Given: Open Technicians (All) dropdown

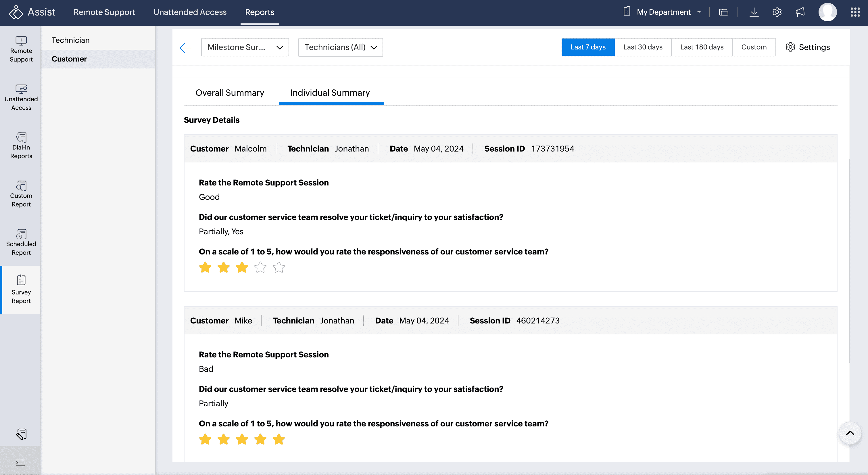Looking at the screenshot, I should point(340,47).
